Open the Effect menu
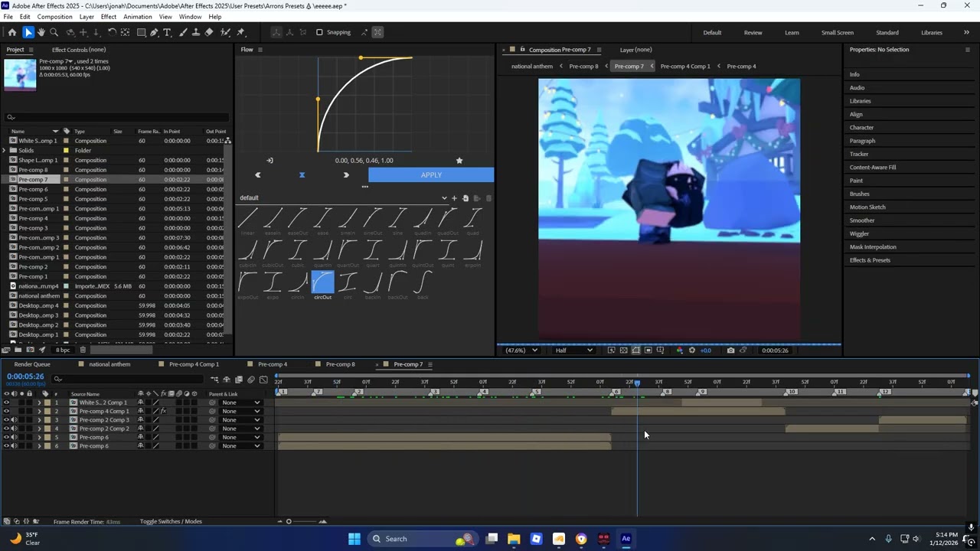The width and height of the screenshot is (980, 551). pos(108,17)
